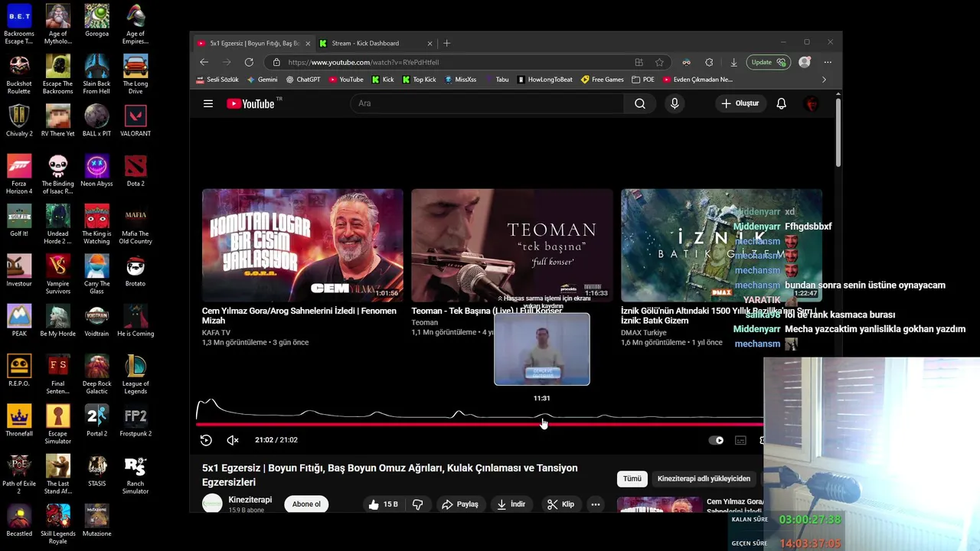The image size is (980, 551).
Task: Select the Frostpunk 2 desktop icon
Action: click(136, 421)
